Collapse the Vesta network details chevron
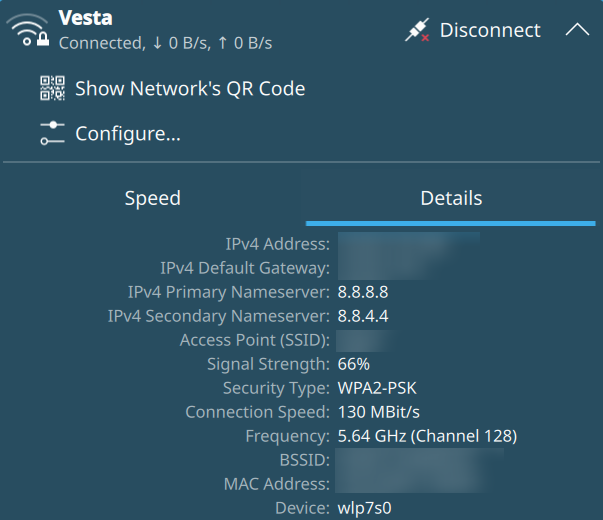 [577, 30]
